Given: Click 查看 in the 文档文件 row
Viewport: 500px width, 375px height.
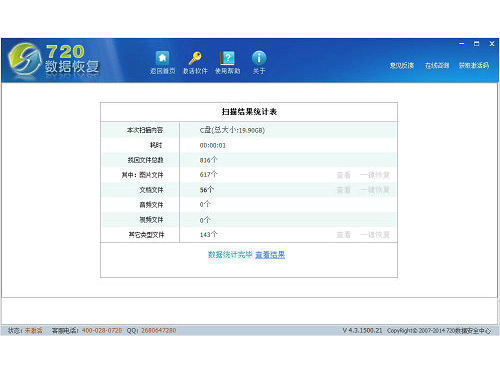Looking at the screenshot, I should coord(343,190).
